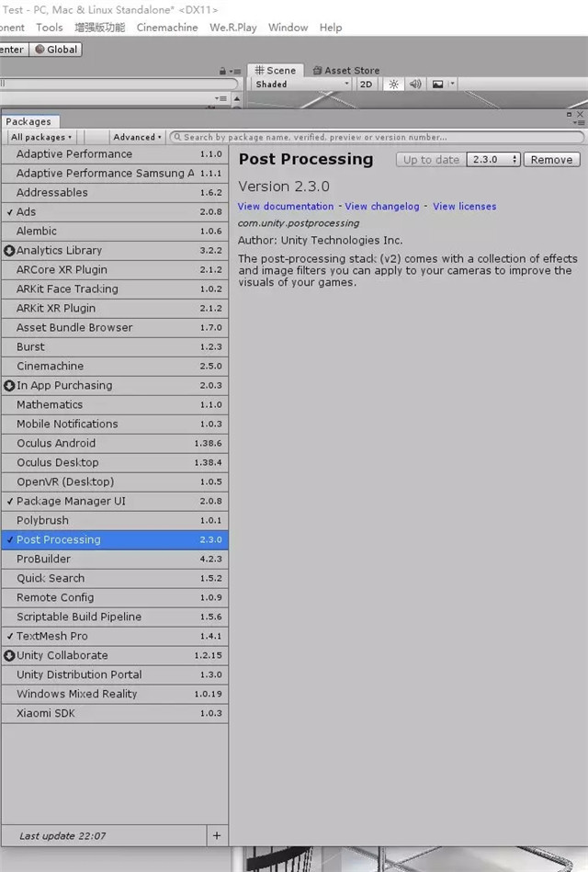The image size is (588, 872).
Task: Click In App Purchasing download icon
Action: pos(10,385)
